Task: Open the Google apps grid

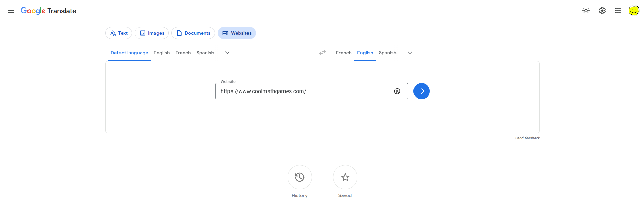Action: (618, 11)
